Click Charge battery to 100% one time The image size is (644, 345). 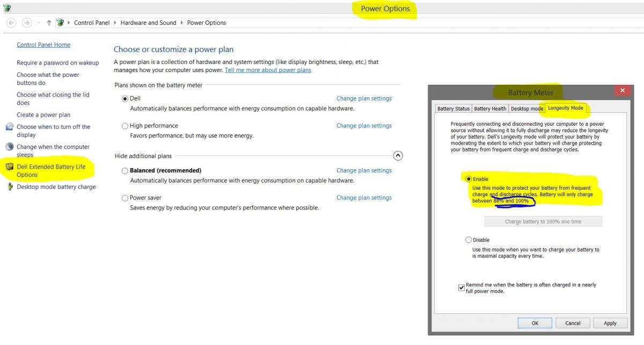543,221
